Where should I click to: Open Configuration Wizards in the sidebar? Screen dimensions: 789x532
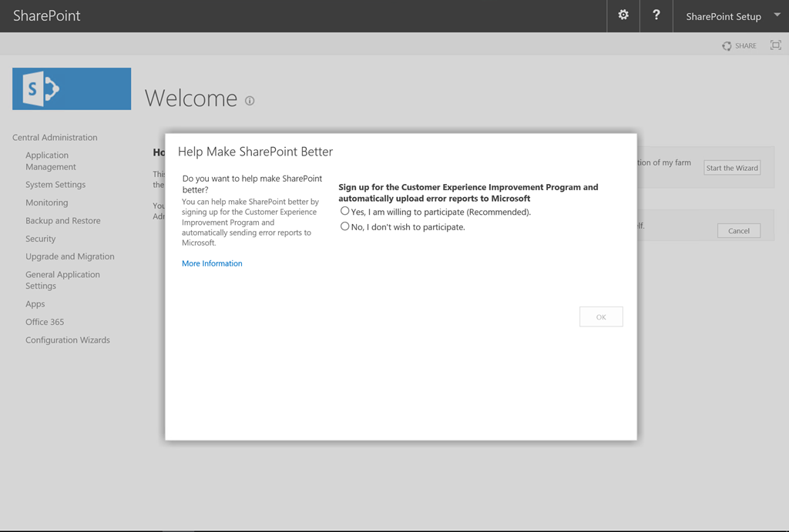(x=68, y=340)
